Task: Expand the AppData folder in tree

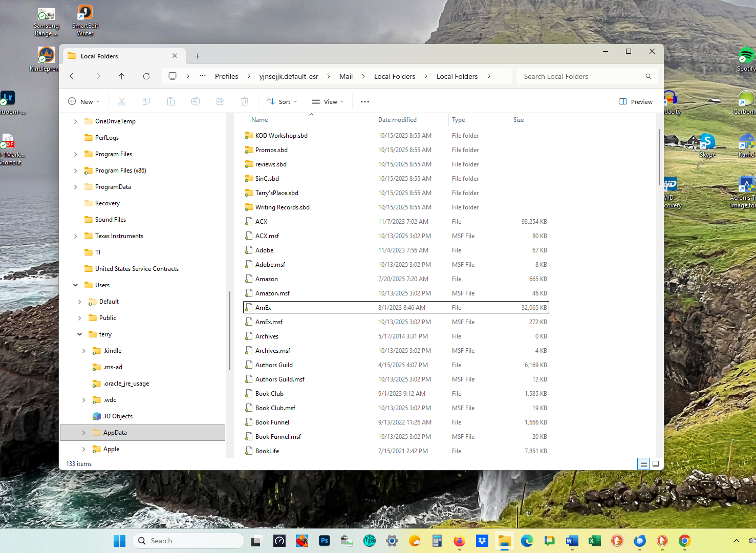Action: (x=84, y=433)
